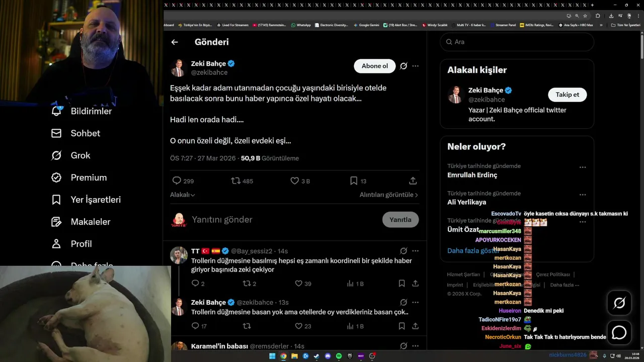Expand bookmarks overflow chevron
Screen dimensions: 644x362
(601, 25)
